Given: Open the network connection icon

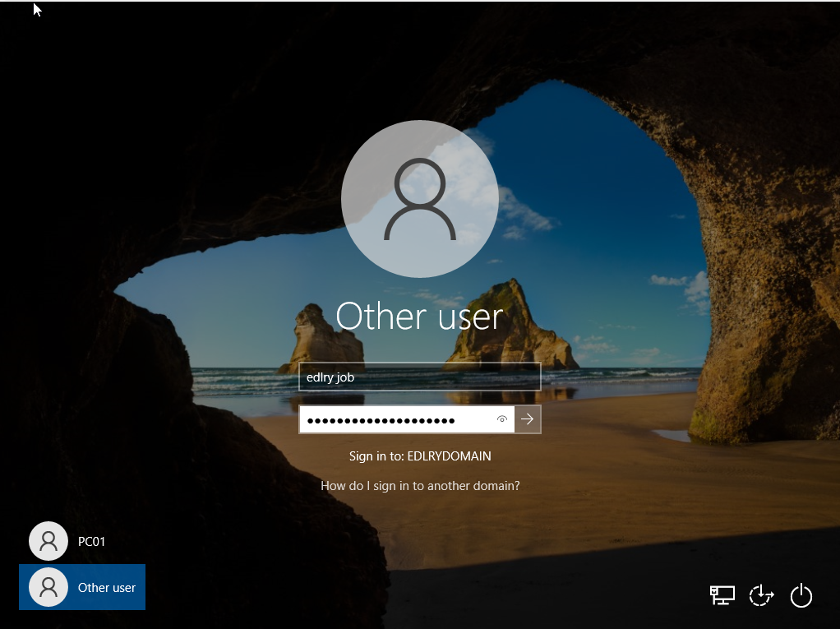Looking at the screenshot, I should click(722, 595).
